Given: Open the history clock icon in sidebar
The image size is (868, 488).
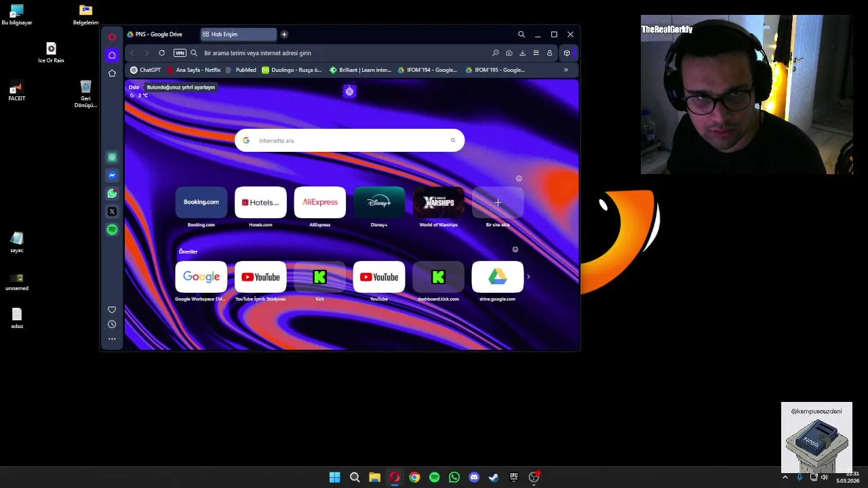Looking at the screenshot, I should (x=112, y=325).
